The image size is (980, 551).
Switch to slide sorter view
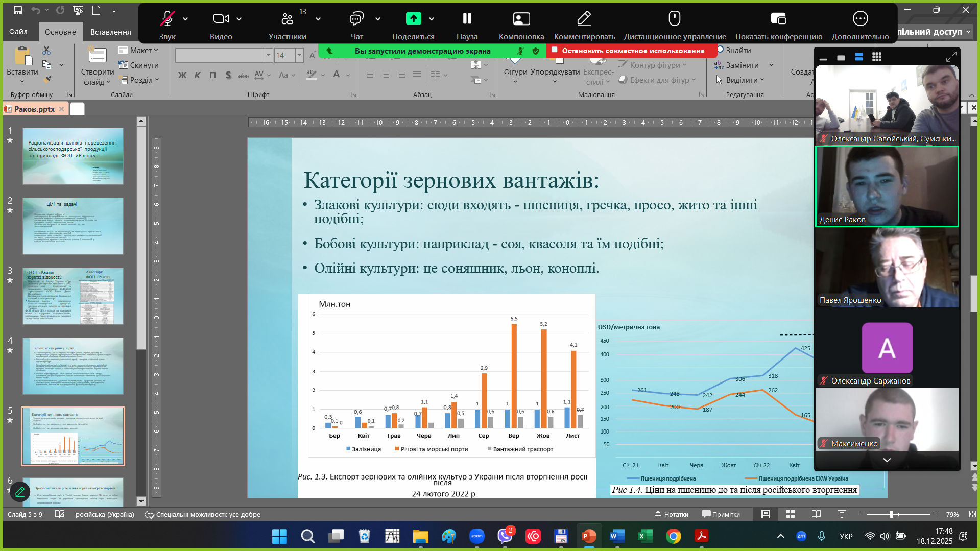click(x=791, y=514)
